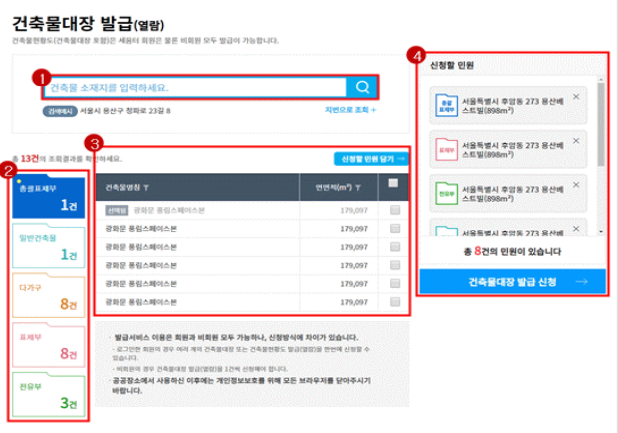Switch to the 표제부 8건 category tab
The image size is (618, 433).
tap(48, 345)
